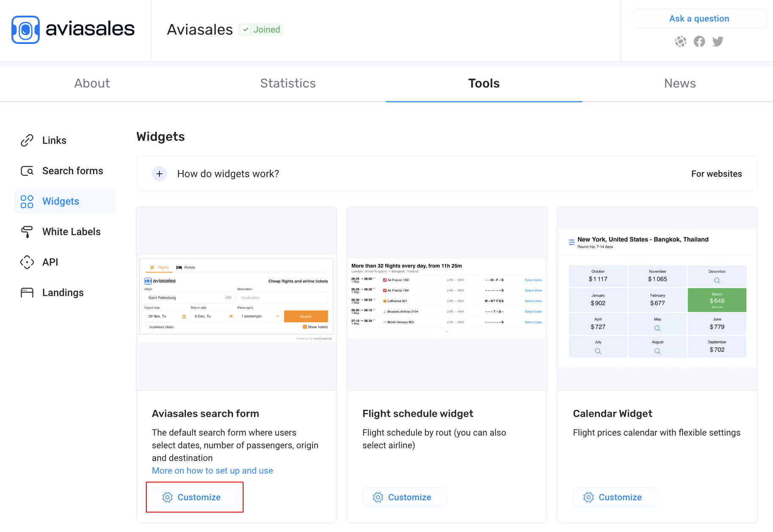
Task: Click the Destination input field in the preview
Action: (x=282, y=297)
